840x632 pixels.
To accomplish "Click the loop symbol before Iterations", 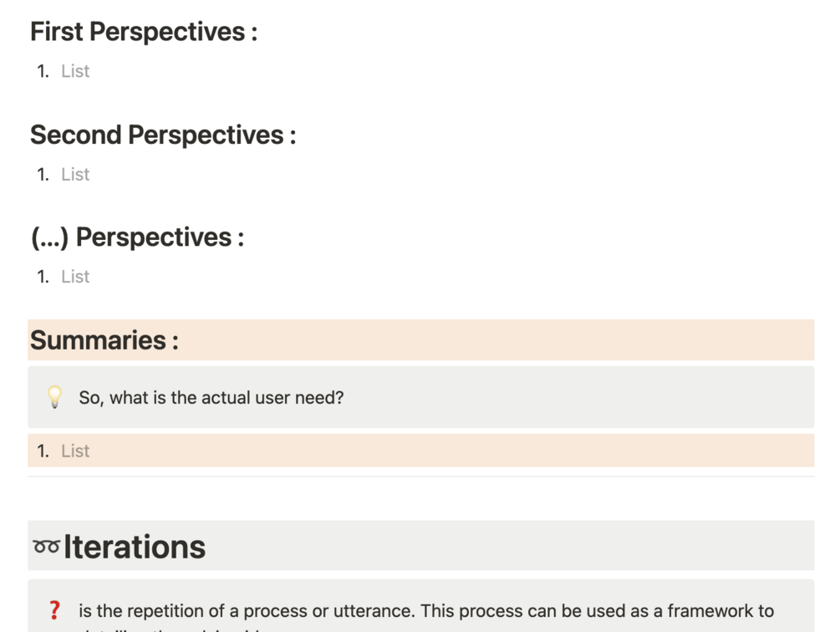I will click(46, 548).
